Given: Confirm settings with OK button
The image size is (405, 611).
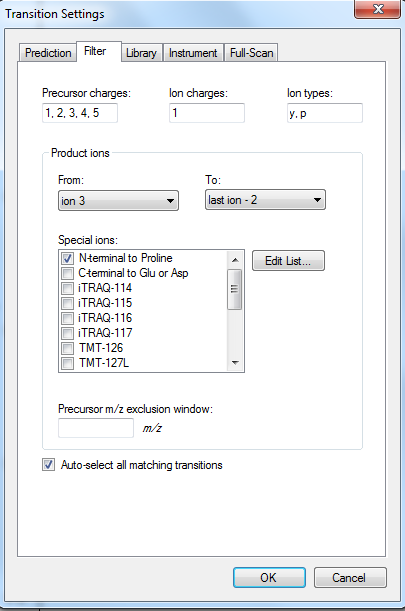Looking at the screenshot, I should (269, 577).
